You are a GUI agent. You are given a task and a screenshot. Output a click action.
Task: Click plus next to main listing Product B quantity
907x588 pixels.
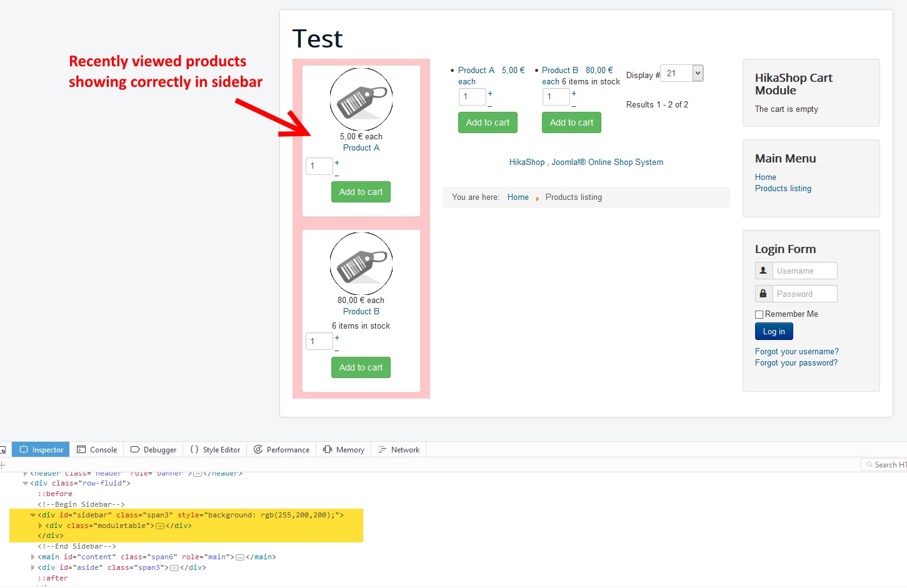click(x=574, y=93)
